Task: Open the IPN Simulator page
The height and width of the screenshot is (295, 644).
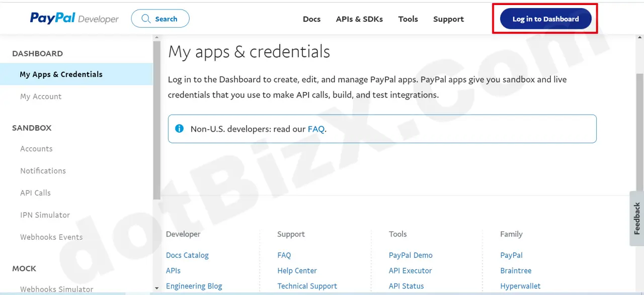Action: [x=45, y=215]
